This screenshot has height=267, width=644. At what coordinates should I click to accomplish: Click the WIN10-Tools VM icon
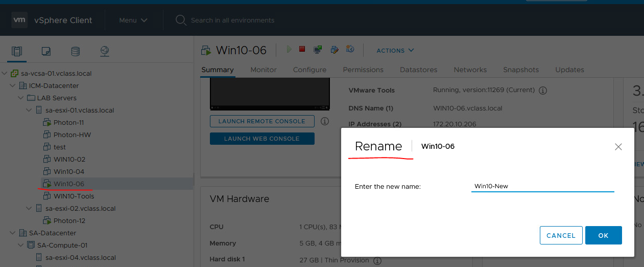pyautogui.click(x=47, y=196)
